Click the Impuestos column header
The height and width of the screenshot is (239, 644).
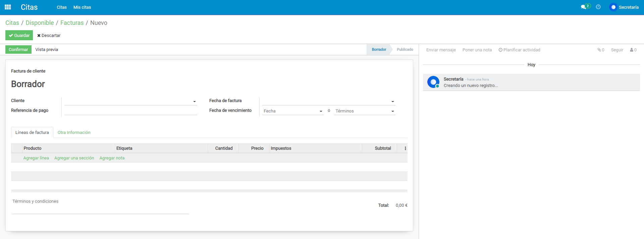(x=316, y=148)
